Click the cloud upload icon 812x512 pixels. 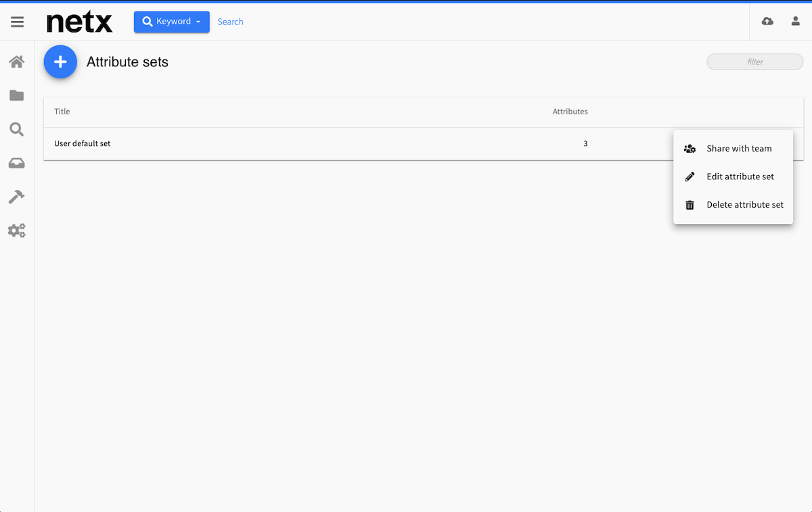click(x=767, y=22)
